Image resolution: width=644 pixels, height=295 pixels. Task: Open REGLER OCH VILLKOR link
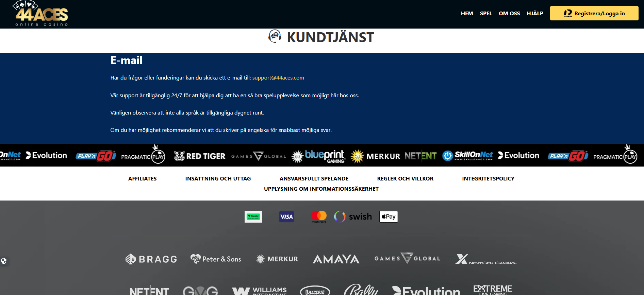click(405, 179)
